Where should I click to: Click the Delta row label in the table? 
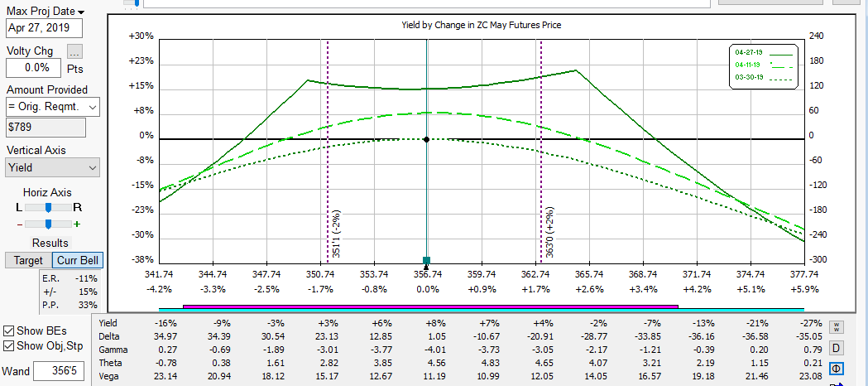click(x=108, y=336)
